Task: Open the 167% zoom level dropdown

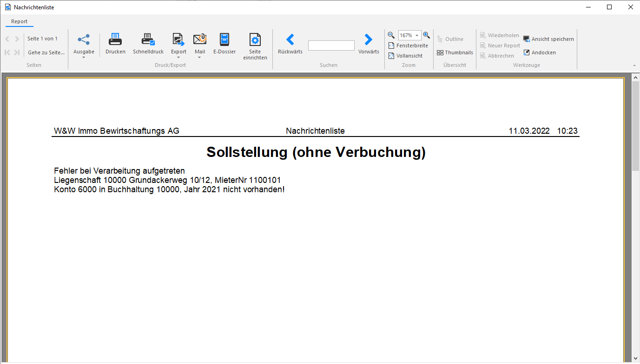Action: click(417, 35)
